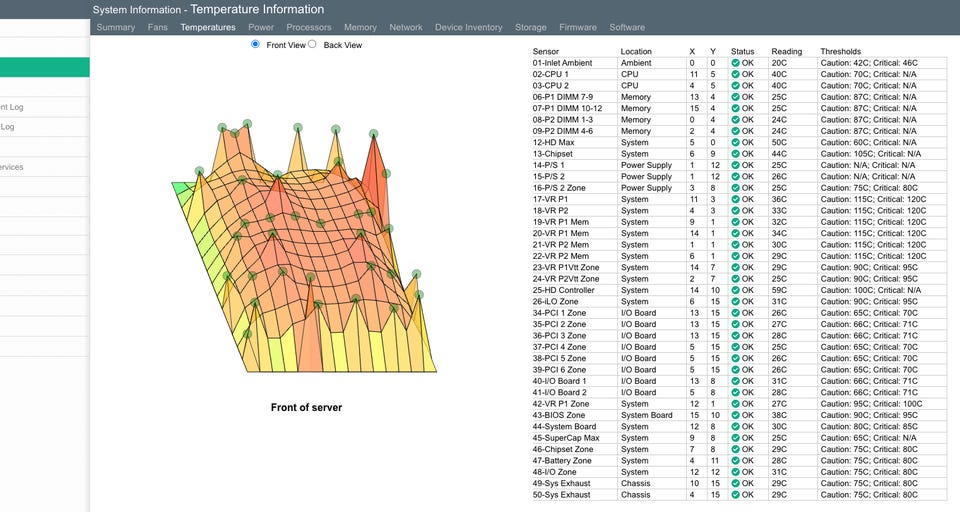
Task: Open the Memory tab
Action: tap(360, 27)
